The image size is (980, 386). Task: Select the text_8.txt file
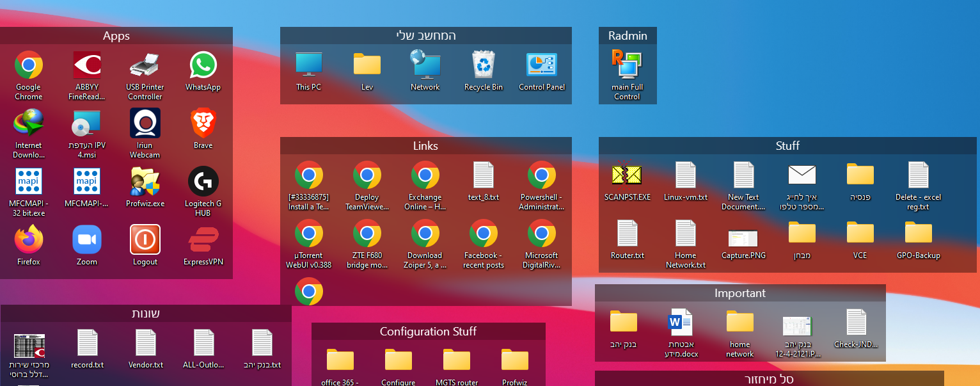coord(484,175)
